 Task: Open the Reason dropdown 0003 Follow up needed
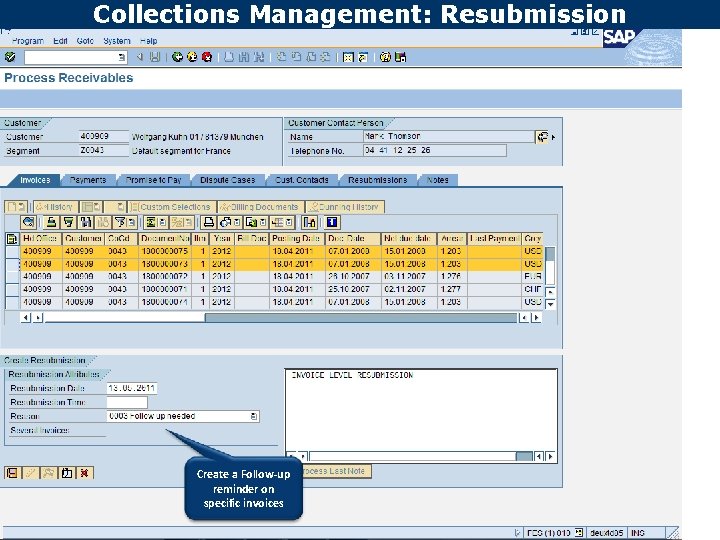coord(253,416)
